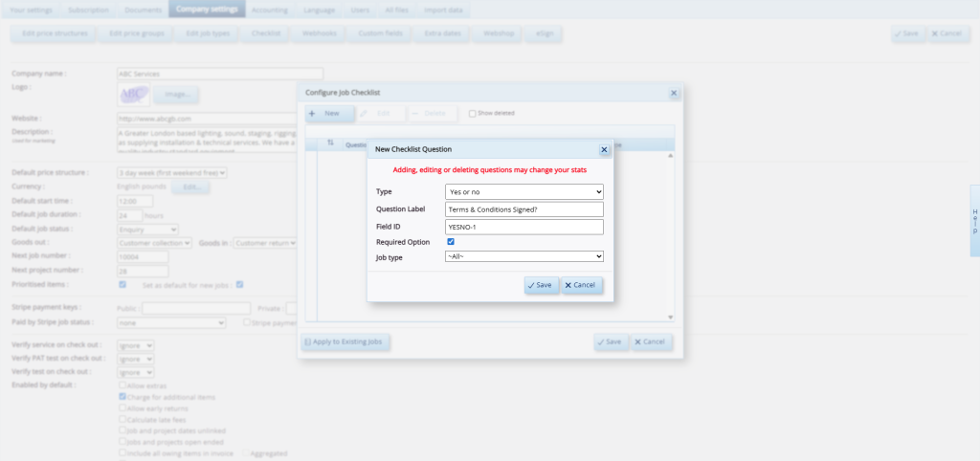
Task: Toggle Set as default for new jobs
Action: pyautogui.click(x=239, y=284)
